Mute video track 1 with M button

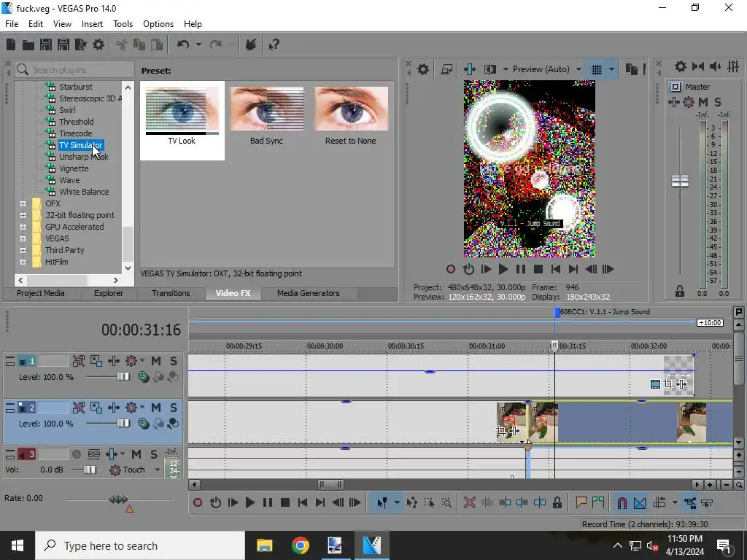tap(156, 361)
